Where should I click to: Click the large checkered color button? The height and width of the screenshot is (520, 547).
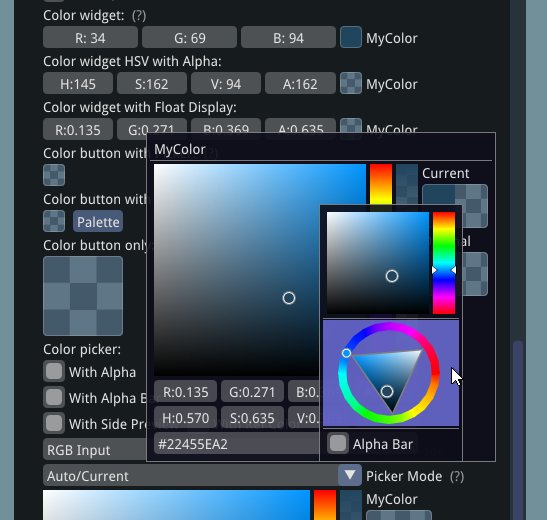pyautogui.click(x=83, y=296)
